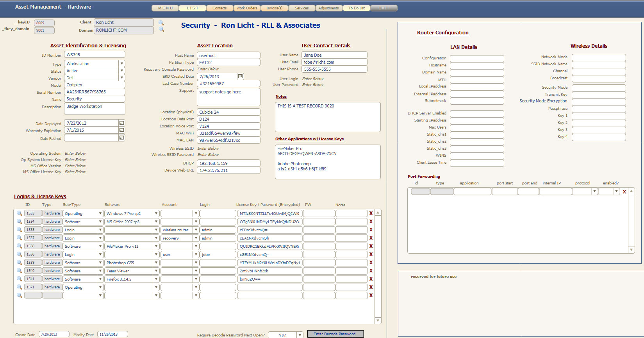
Task: Click magnifier icon for license row 1571
Action: tap(19, 287)
